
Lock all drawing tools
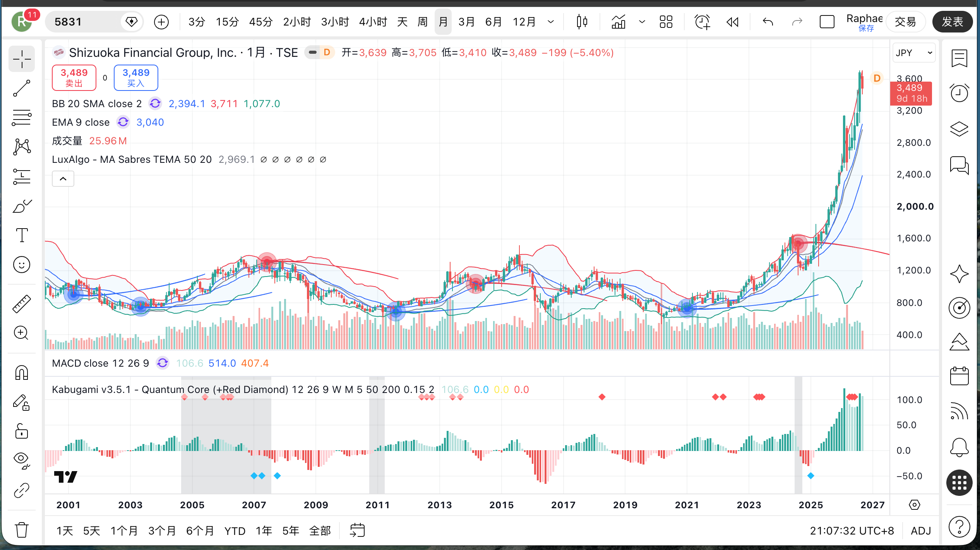(x=22, y=431)
